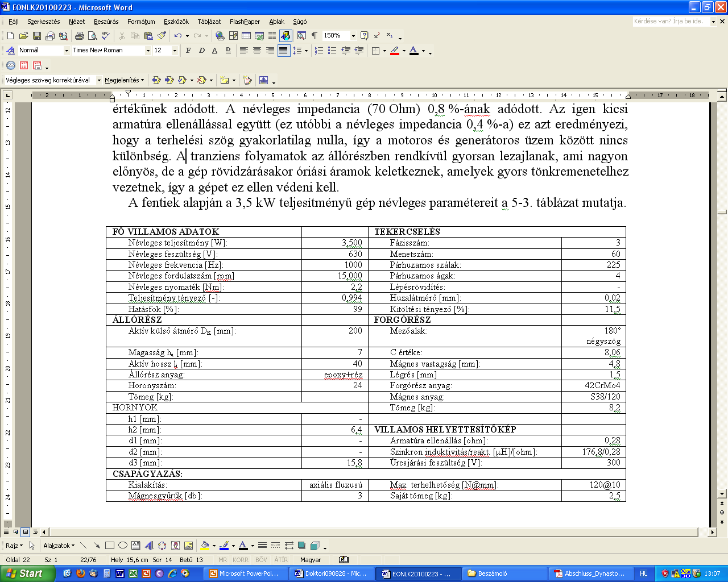Switch to Abschluss_Dynasto PDF taskbar button
Image resolution: width=728 pixels, height=582 pixels.
[x=590, y=573]
